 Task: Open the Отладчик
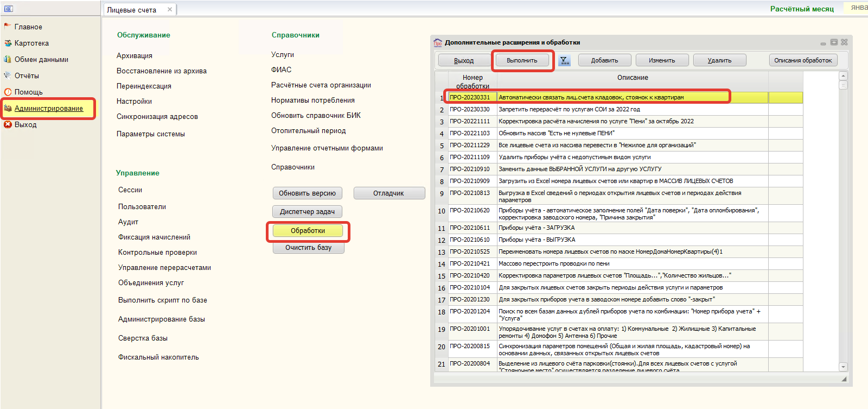tap(388, 193)
